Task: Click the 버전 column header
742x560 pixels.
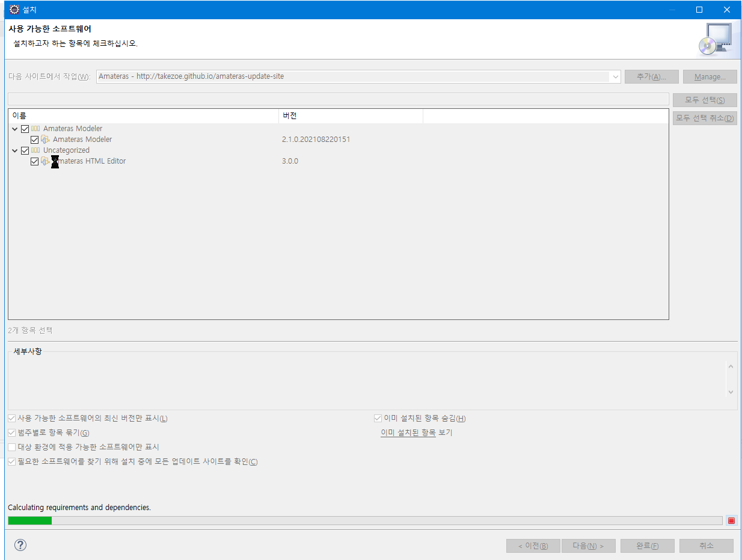Action: click(x=351, y=116)
